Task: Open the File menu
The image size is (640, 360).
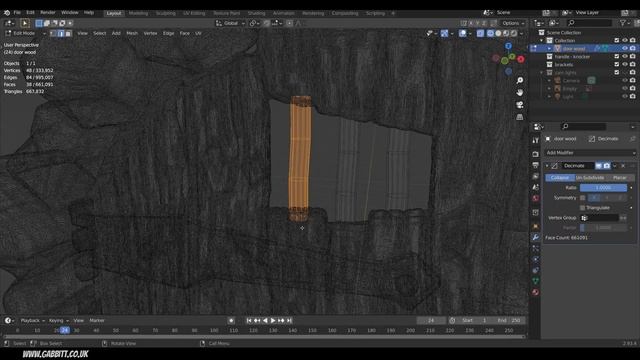Action: (17, 13)
